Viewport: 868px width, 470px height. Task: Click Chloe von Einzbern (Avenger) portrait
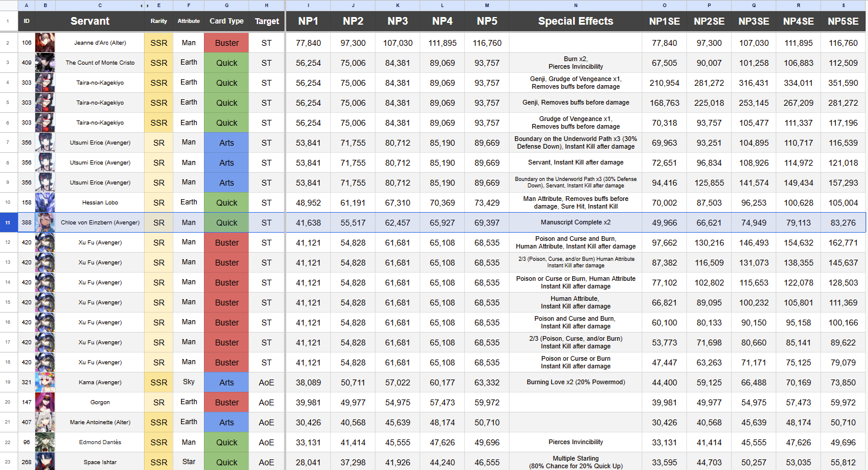[45, 223]
